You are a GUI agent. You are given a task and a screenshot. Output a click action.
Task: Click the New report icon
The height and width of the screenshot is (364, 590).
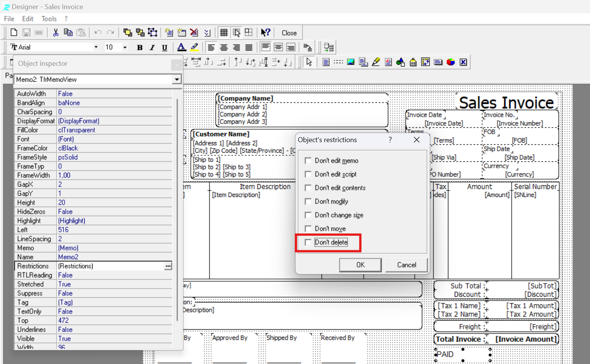[14, 33]
